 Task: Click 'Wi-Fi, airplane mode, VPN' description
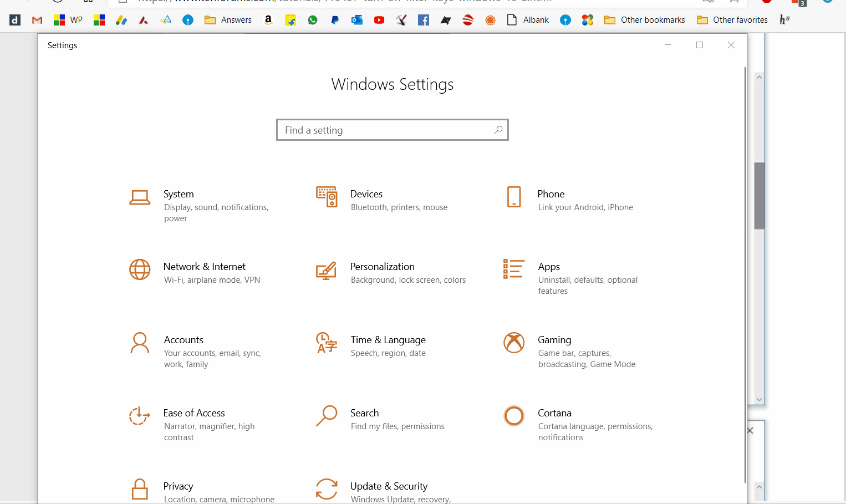(212, 280)
